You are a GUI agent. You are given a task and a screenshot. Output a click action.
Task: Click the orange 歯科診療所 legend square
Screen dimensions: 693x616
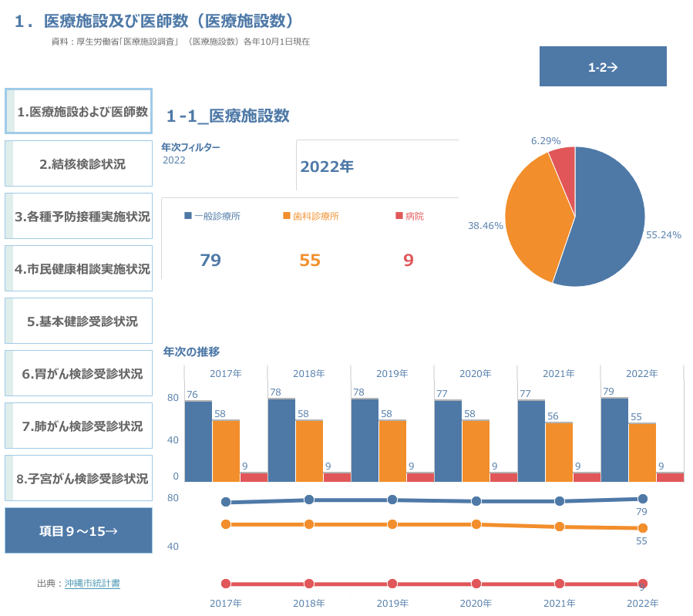pos(287,216)
